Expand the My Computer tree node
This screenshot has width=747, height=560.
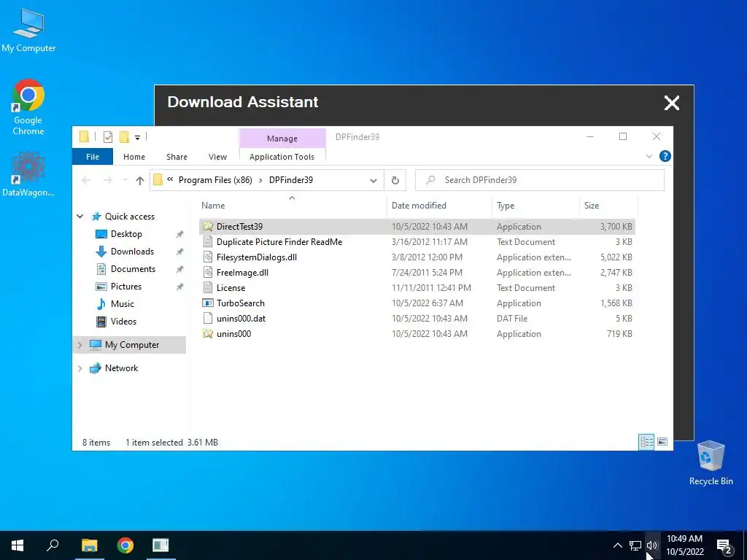(x=80, y=345)
